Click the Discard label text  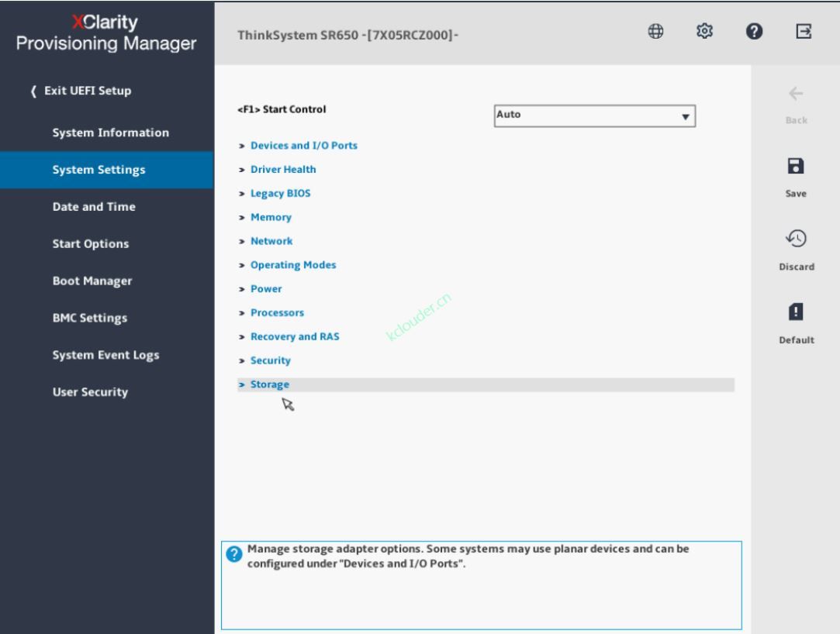coord(797,267)
